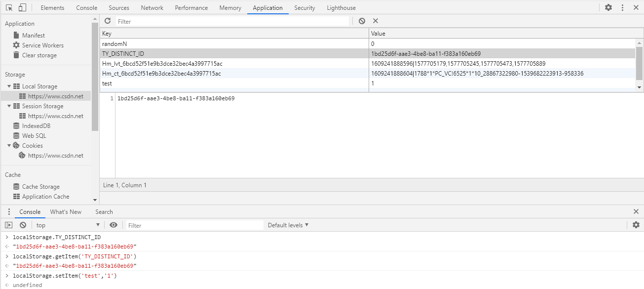Viewport: 644px width, 289px height.
Task: Click the clear all storage entries icon
Action: click(x=362, y=21)
